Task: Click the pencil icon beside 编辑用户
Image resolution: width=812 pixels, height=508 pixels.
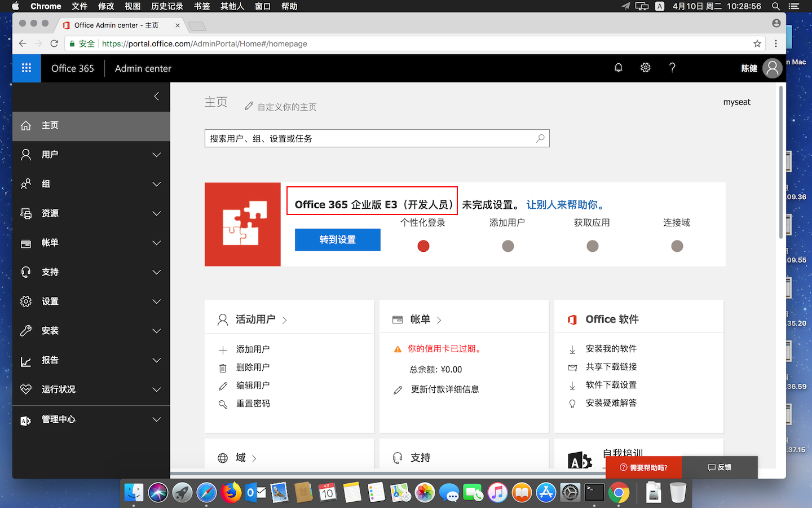Action: point(223,386)
